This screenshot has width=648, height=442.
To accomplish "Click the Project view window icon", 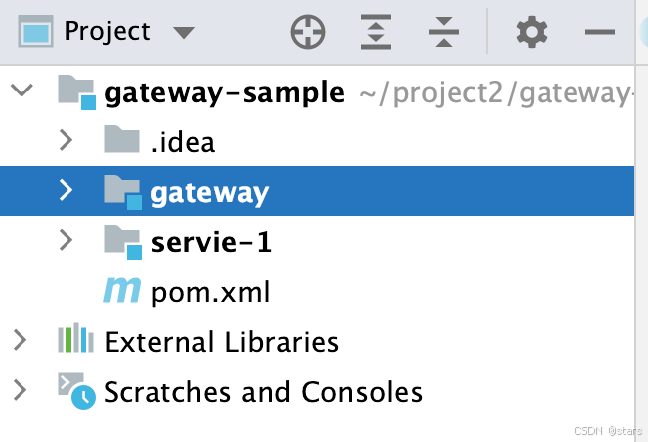I will 36,31.
